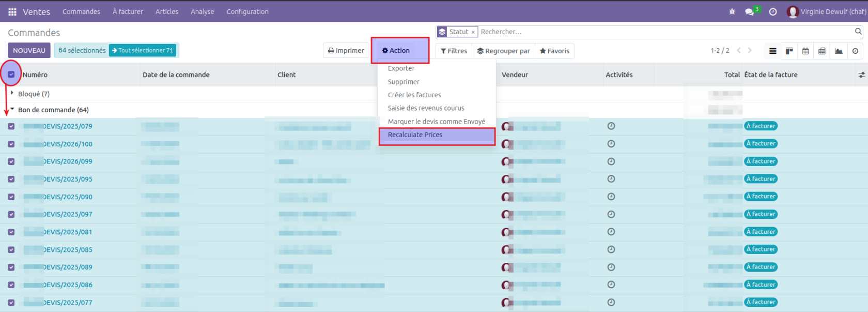This screenshot has width=868, height=312.
Task: Uncheck the row DEVIS/2026/100 checkbox
Action: point(11,144)
